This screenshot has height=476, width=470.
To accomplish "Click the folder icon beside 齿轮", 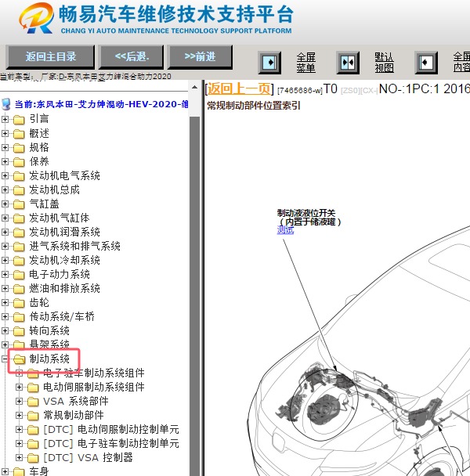I will tap(20, 302).
